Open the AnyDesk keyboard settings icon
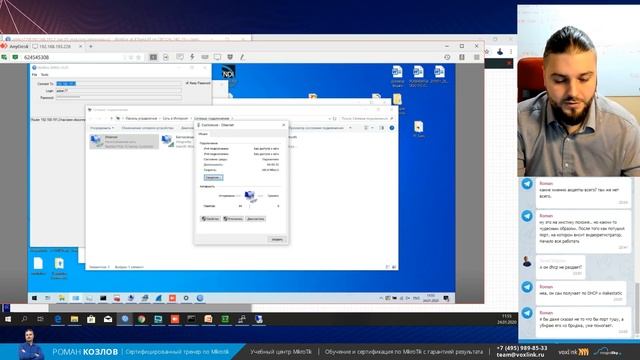This screenshot has height=360, width=640. [x=205, y=57]
